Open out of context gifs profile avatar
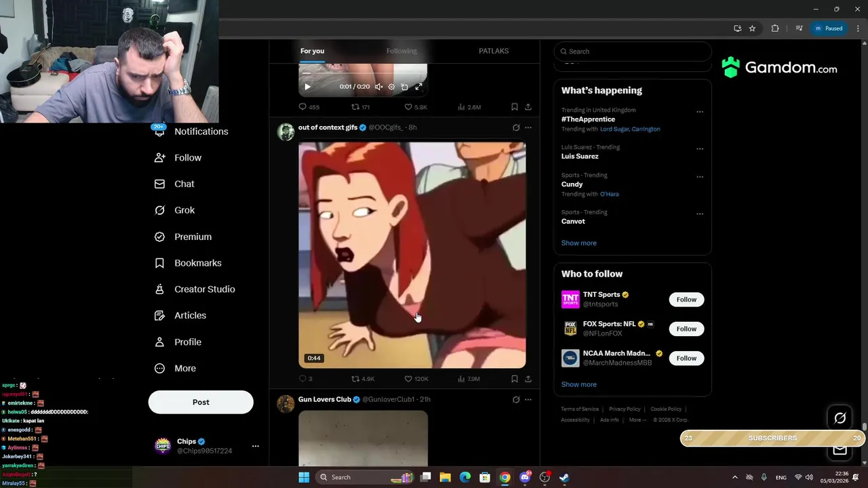The width and height of the screenshot is (868, 488). click(x=285, y=131)
